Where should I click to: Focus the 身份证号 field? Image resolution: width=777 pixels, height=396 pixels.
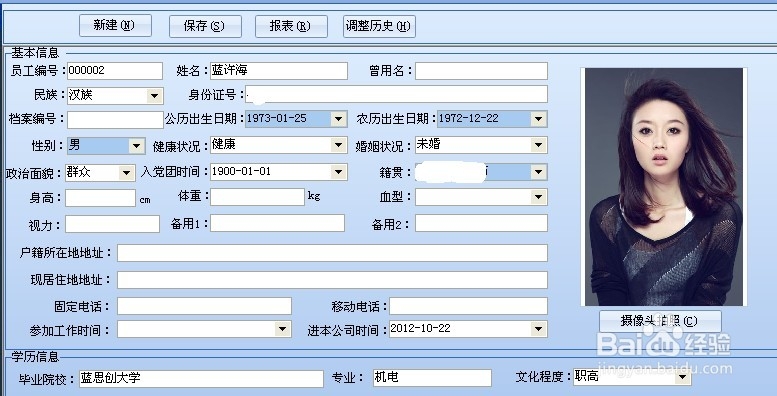(x=396, y=94)
